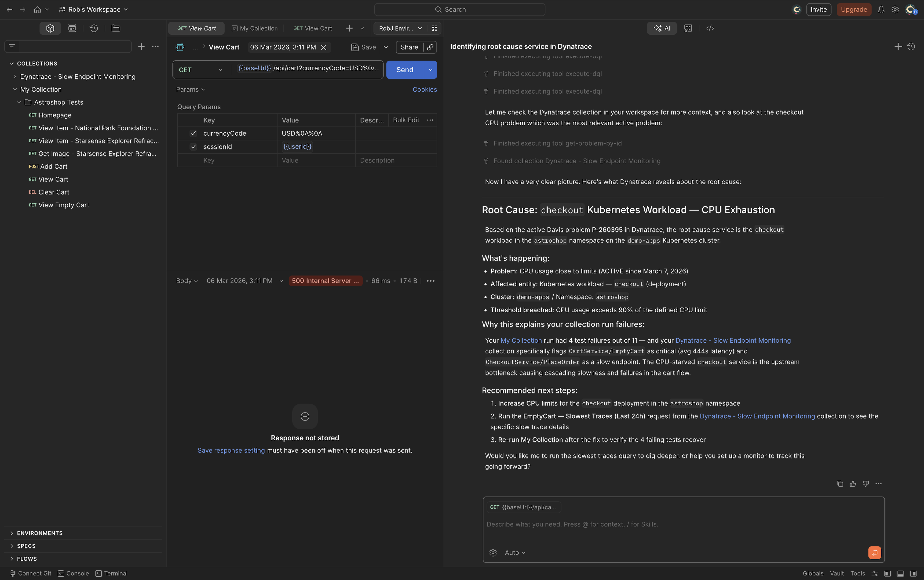924x580 pixels.
Task: Open the Terminal from the status bar
Action: (x=112, y=573)
